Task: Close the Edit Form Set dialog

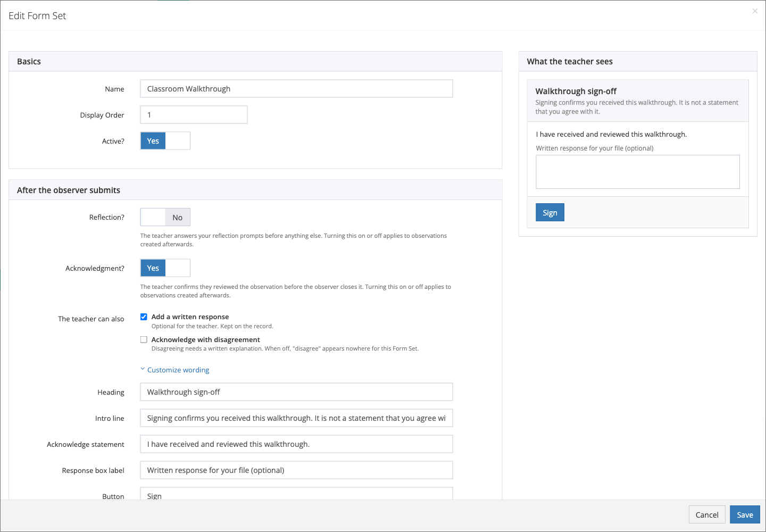Action: (x=755, y=11)
